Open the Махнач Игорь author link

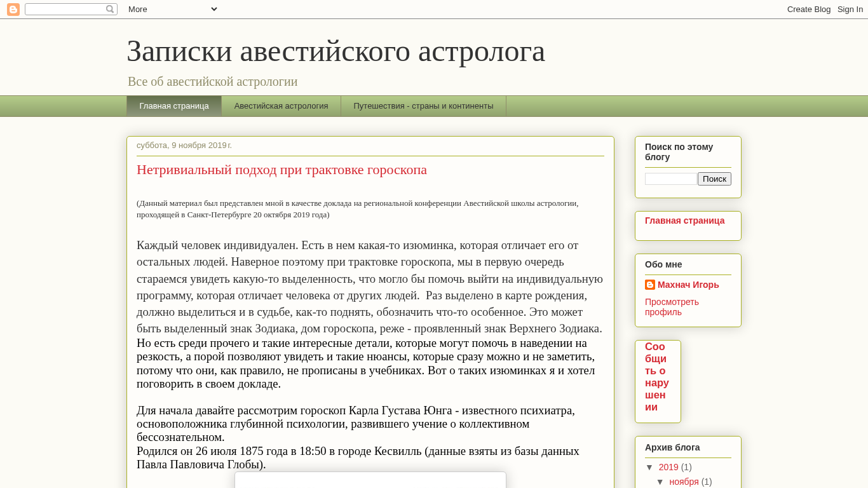click(x=688, y=285)
